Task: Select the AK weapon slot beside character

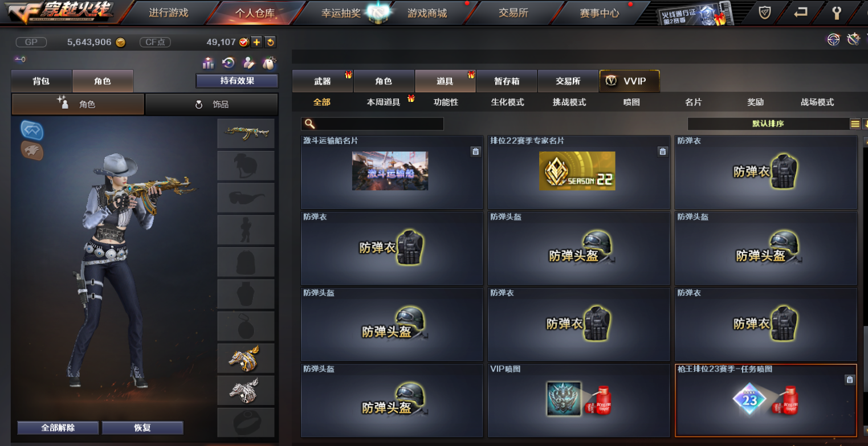Action: click(x=246, y=133)
